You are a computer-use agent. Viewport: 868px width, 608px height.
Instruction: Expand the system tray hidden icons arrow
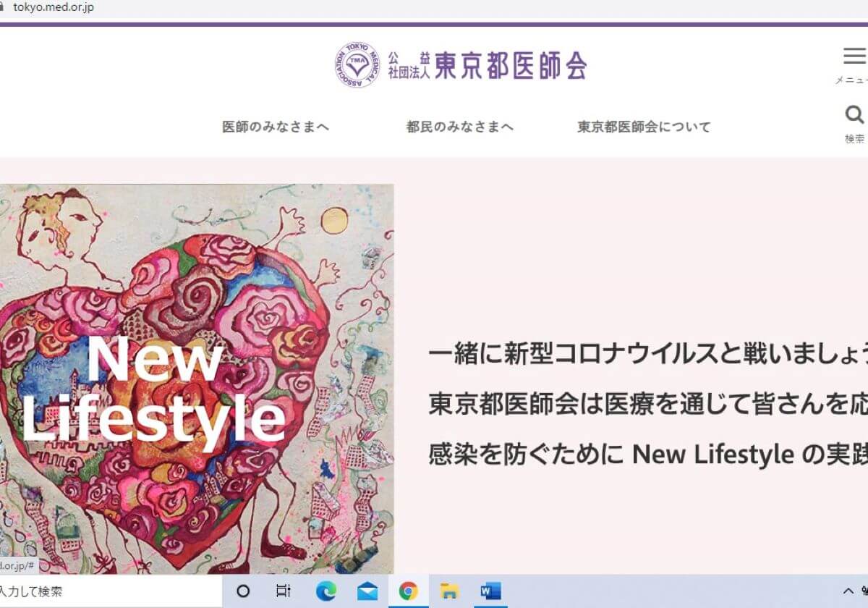point(848,591)
